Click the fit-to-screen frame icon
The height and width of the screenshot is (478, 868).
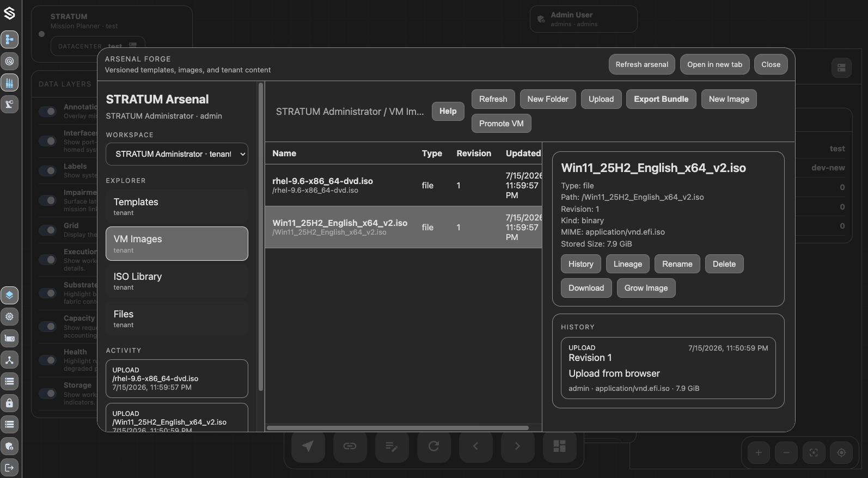pos(814,452)
